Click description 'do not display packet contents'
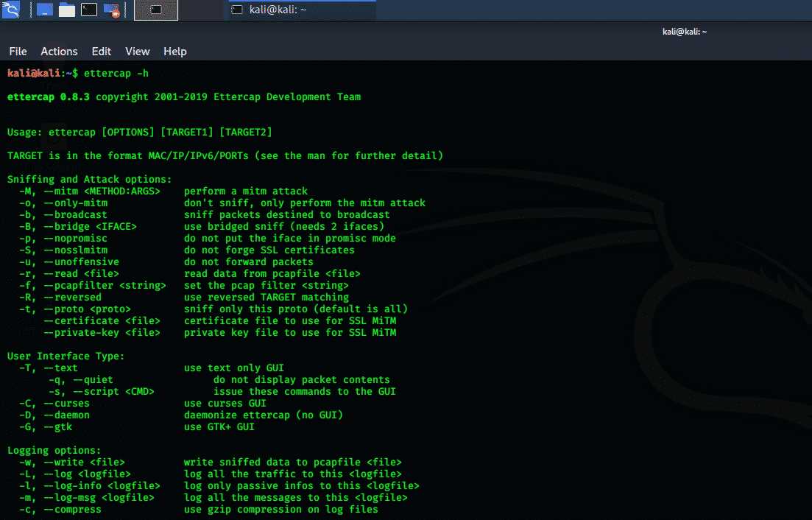This screenshot has height=520, width=812. pos(302,379)
